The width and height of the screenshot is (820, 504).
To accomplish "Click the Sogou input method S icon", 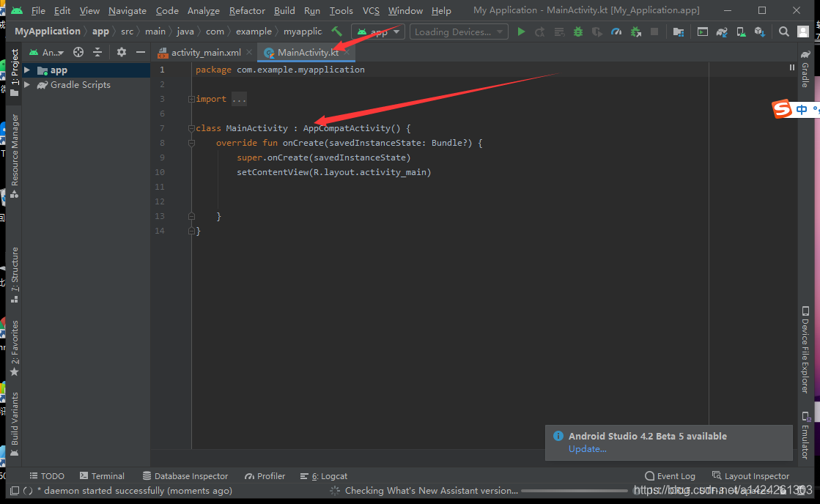I will [783, 109].
